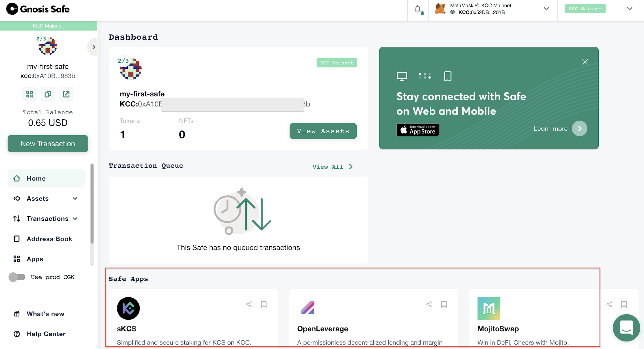
Task: Dismiss the Stay connected banner
Action: (585, 62)
